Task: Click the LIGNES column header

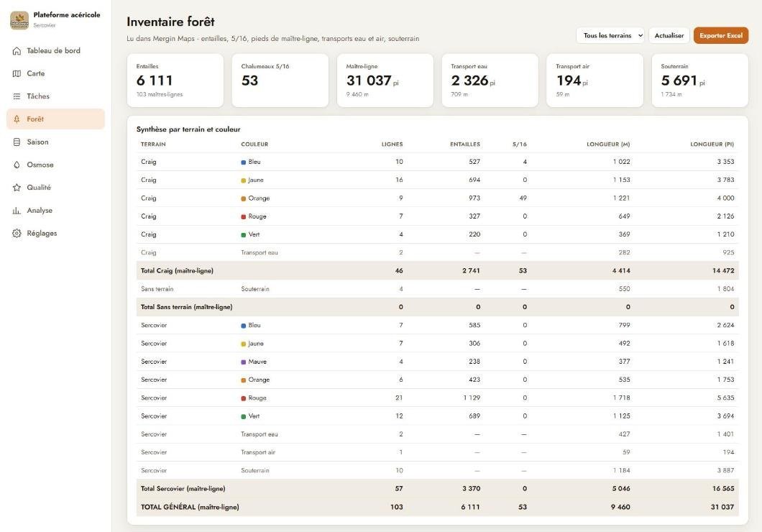Action: [393, 145]
